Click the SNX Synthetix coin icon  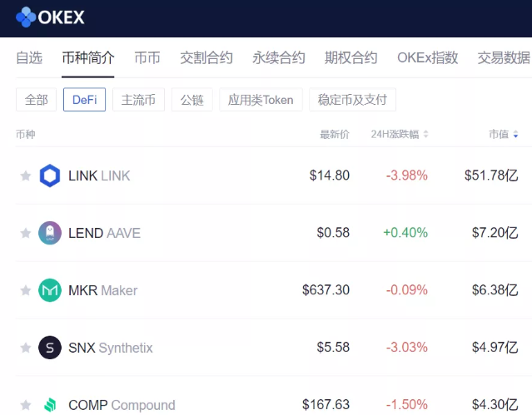[50, 348]
